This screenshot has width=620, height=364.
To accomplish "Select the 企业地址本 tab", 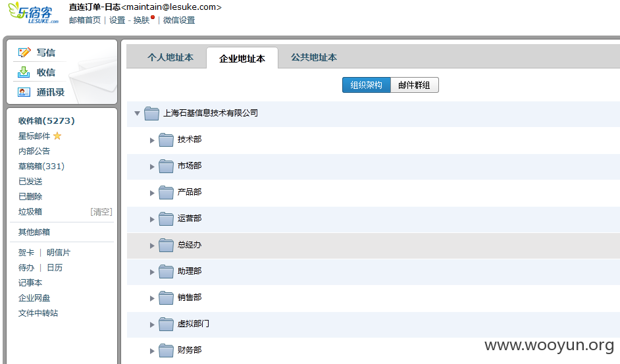I will pyautogui.click(x=242, y=59).
